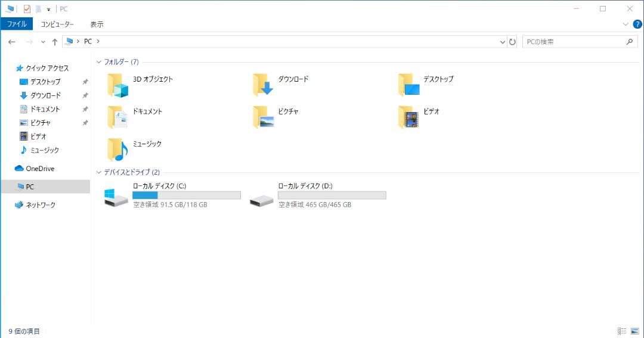Open the コンピューター ribbon tab
This screenshot has height=338, width=644.
57,24
